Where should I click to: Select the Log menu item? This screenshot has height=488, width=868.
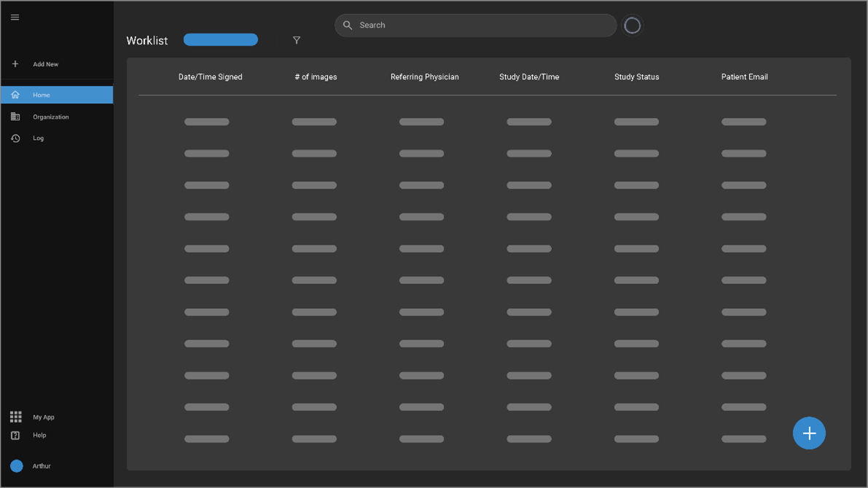[39, 138]
